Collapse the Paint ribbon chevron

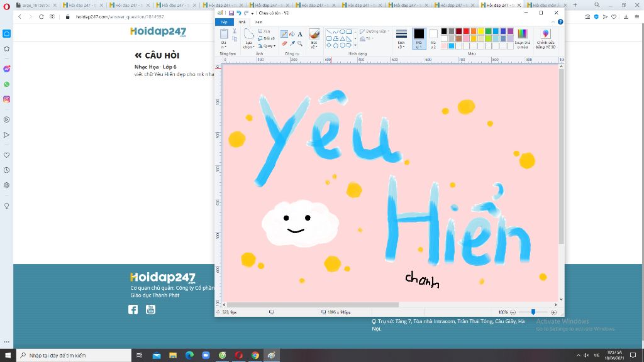click(x=553, y=22)
